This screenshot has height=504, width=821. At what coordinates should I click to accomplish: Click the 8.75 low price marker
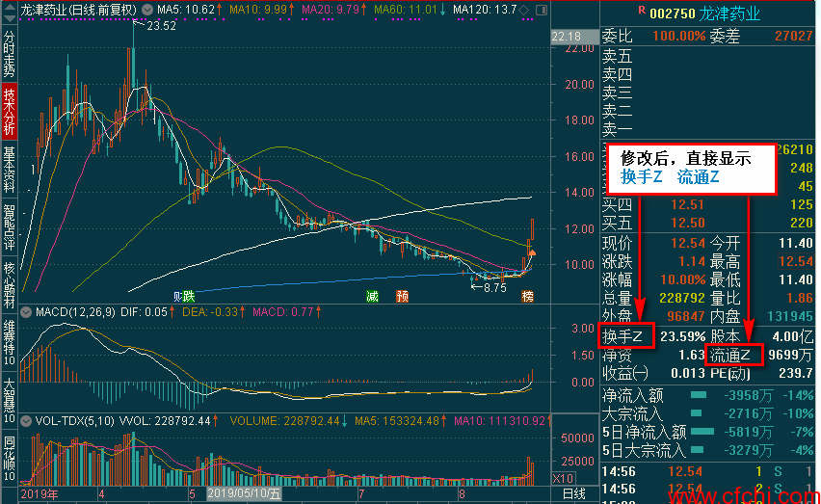point(495,288)
